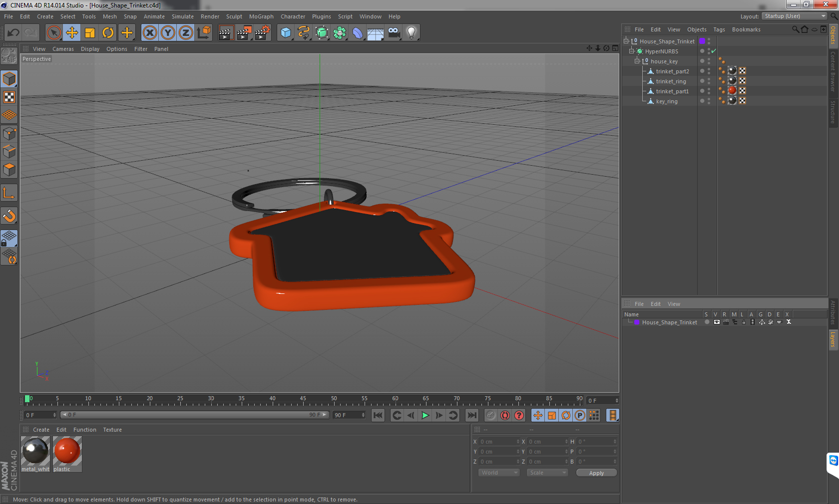Go to end of animation
This screenshot has height=504, width=839.
point(471,415)
